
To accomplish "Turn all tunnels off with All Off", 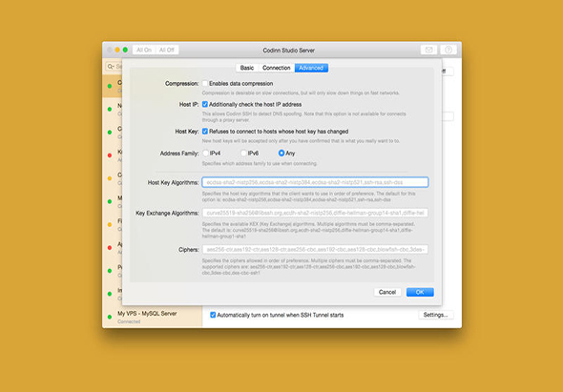I will (x=167, y=50).
